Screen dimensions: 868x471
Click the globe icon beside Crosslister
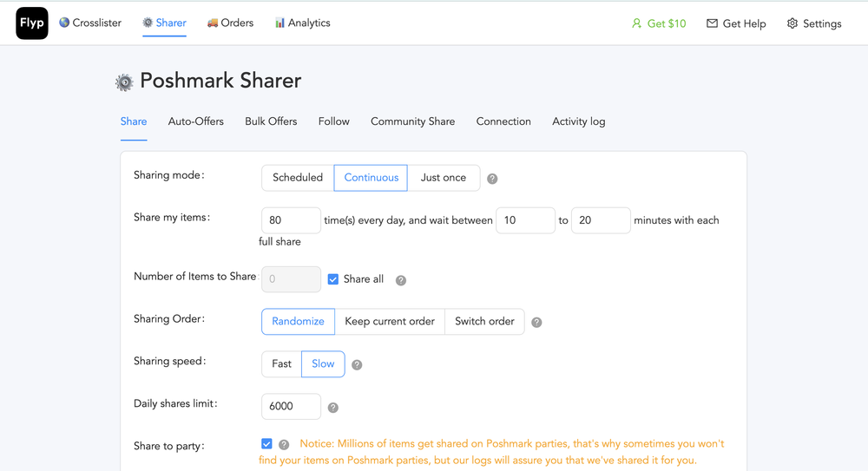pyautogui.click(x=64, y=23)
